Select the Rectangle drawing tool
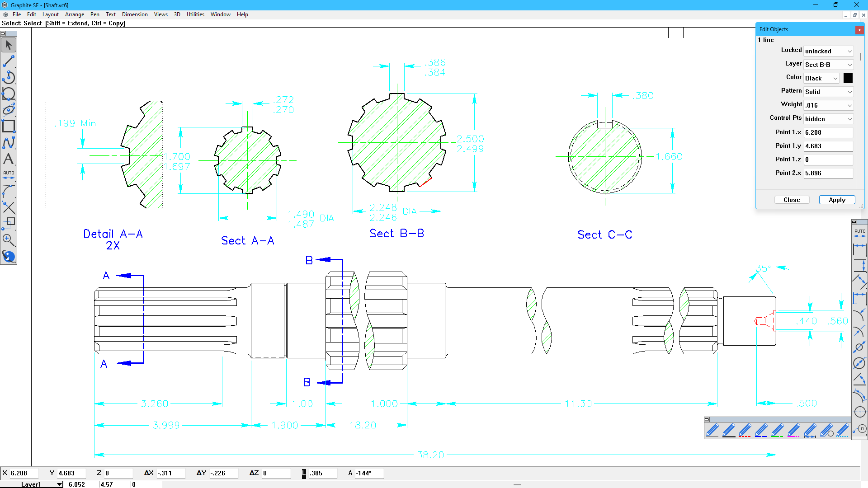Image resolution: width=868 pixels, height=488 pixels. [x=9, y=126]
